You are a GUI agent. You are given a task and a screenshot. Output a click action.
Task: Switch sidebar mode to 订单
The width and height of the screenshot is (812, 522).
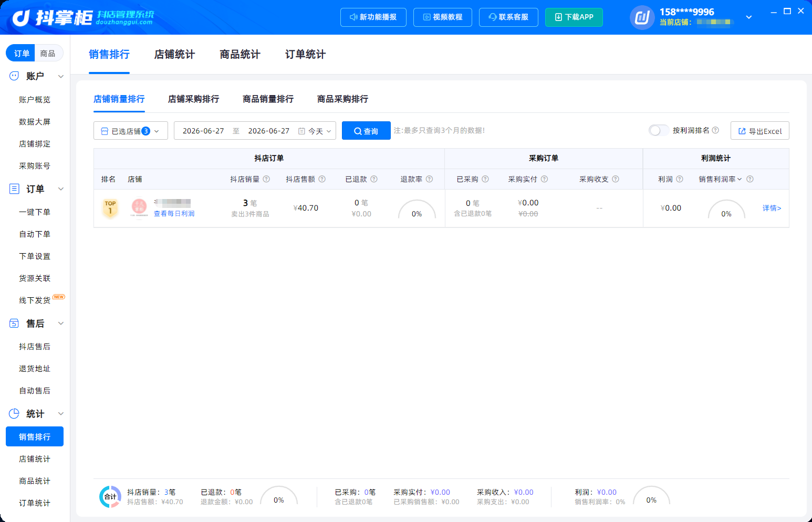[x=21, y=53]
